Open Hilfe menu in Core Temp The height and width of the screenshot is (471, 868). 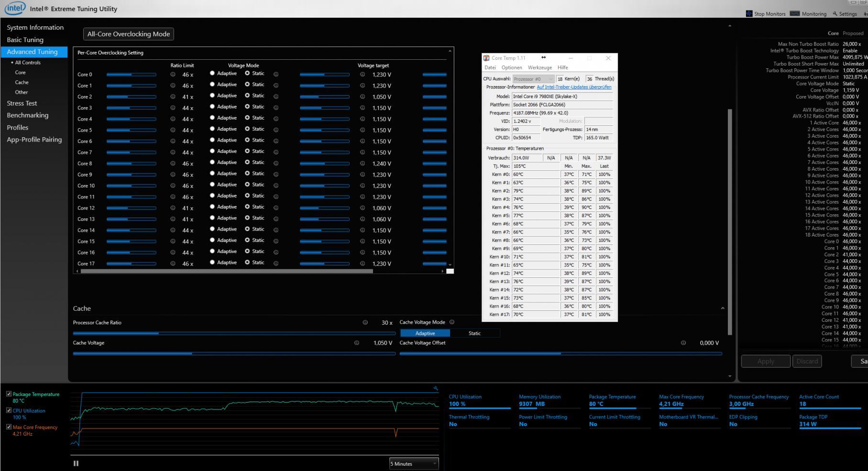563,67
